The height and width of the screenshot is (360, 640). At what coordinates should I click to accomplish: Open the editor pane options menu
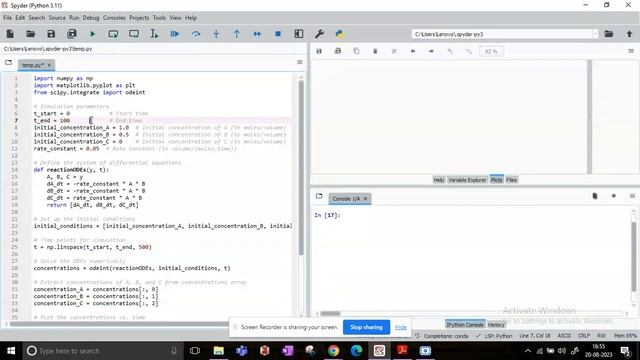pyautogui.click(x=300, y=62)
